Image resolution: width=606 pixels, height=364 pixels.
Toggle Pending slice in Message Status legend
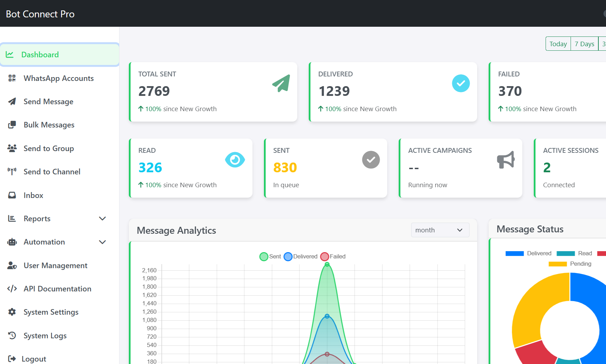(570, 264)
